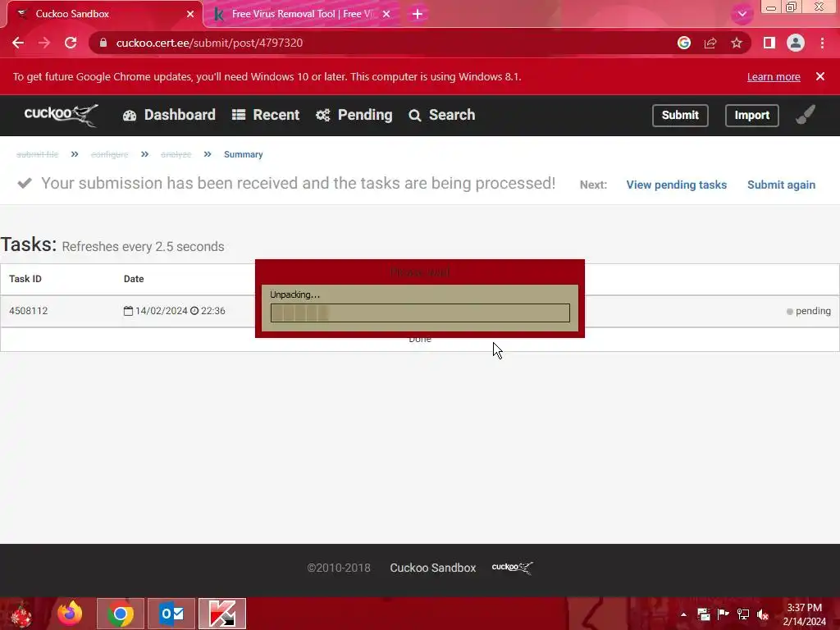Click the Cuckoo Sandbox footer text
Image resolution: width=840 pixels, height=630 pixels.
(x=433, y=568)
